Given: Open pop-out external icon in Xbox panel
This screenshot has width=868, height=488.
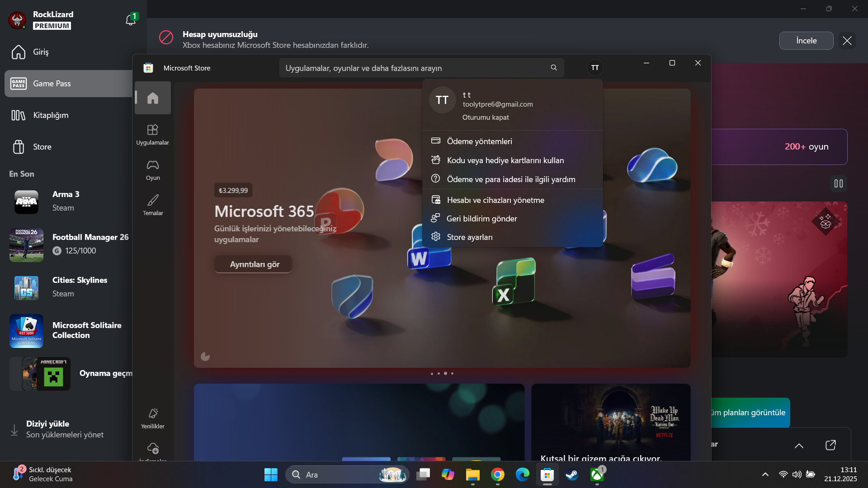Looking at the screenshot, I should click(830, 445).
